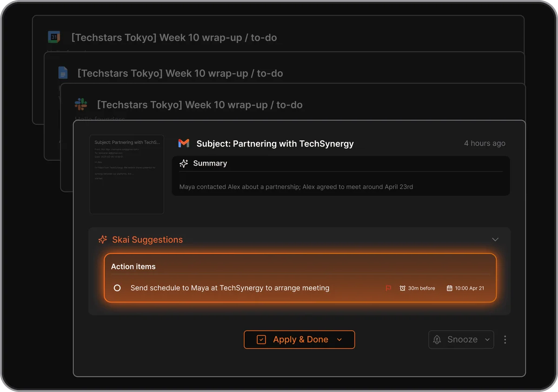Screen dimensions: 558x392
Task: Collapse the Skai Suggestions section
Action: [495, 239]
